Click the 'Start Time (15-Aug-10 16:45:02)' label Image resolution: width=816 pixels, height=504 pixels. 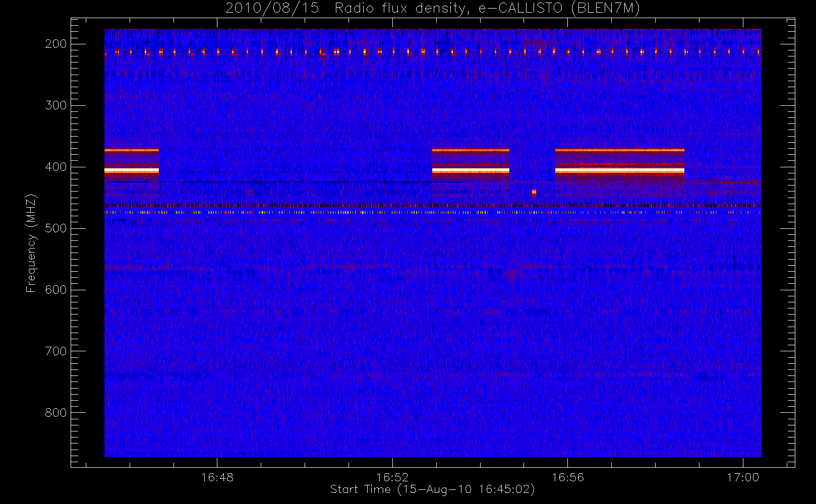click(432, 489)
